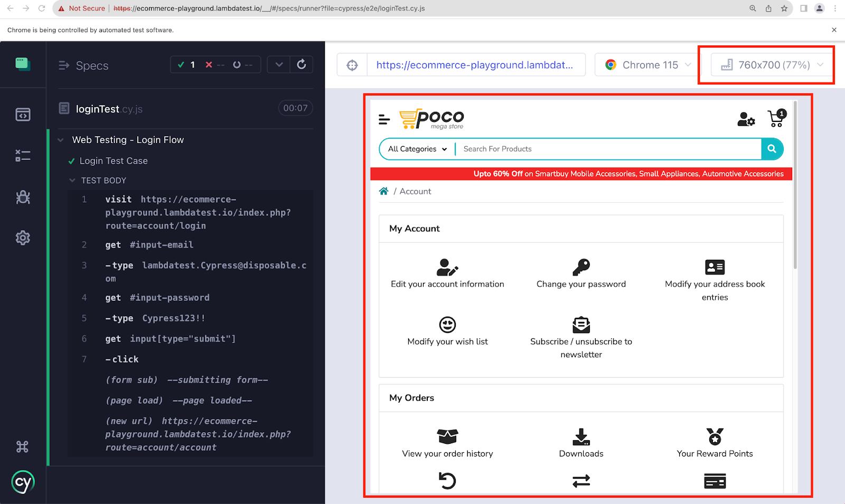
Task: Open the Runs icon in Cypress sidebar
Action: [x=23, y=156]
